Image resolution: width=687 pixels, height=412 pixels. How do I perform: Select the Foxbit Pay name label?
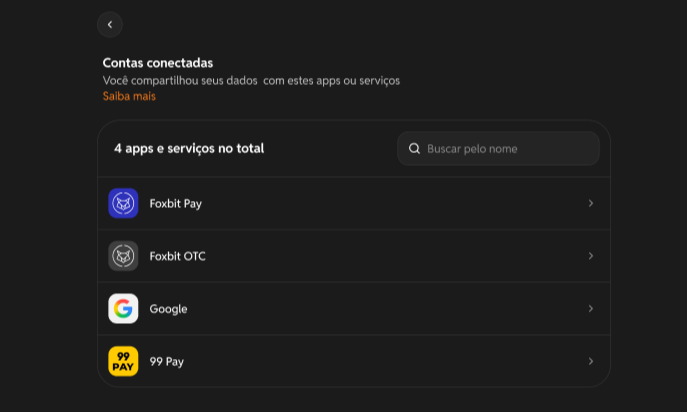point(176,204)
